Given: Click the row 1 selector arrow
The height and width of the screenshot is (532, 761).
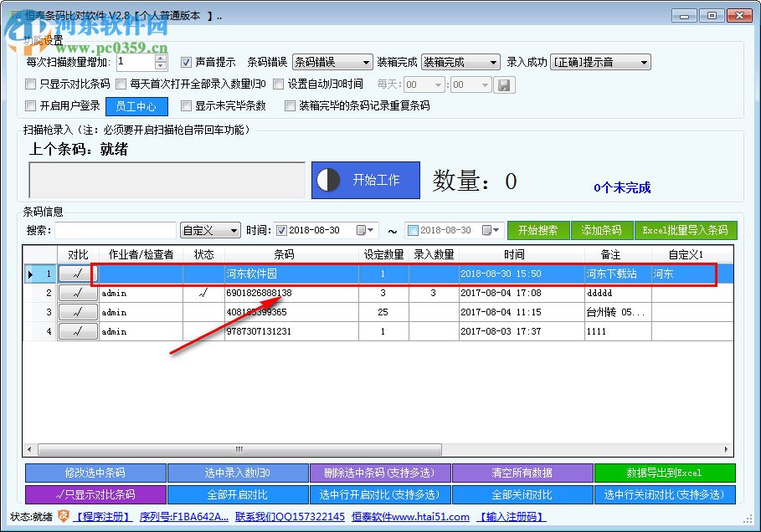Looking at the screenshot, I should [x=31, y=274].
